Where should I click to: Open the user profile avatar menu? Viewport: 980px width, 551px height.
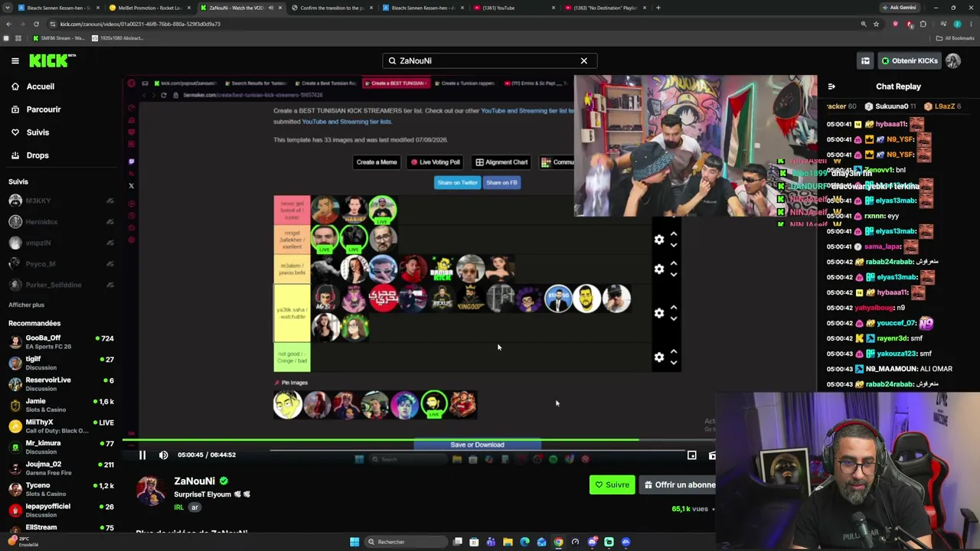pos(953,60)
